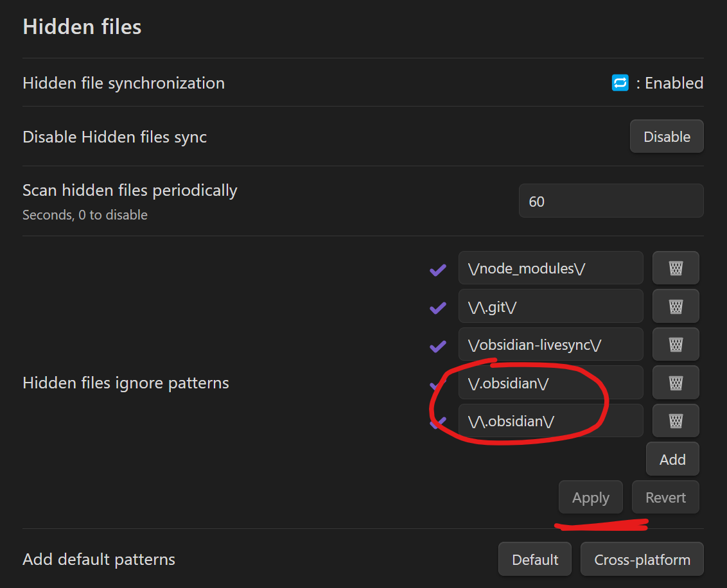
Task: Click trash icon for \/.obsidian\/ pattern
Action: (x=676, y=383)
